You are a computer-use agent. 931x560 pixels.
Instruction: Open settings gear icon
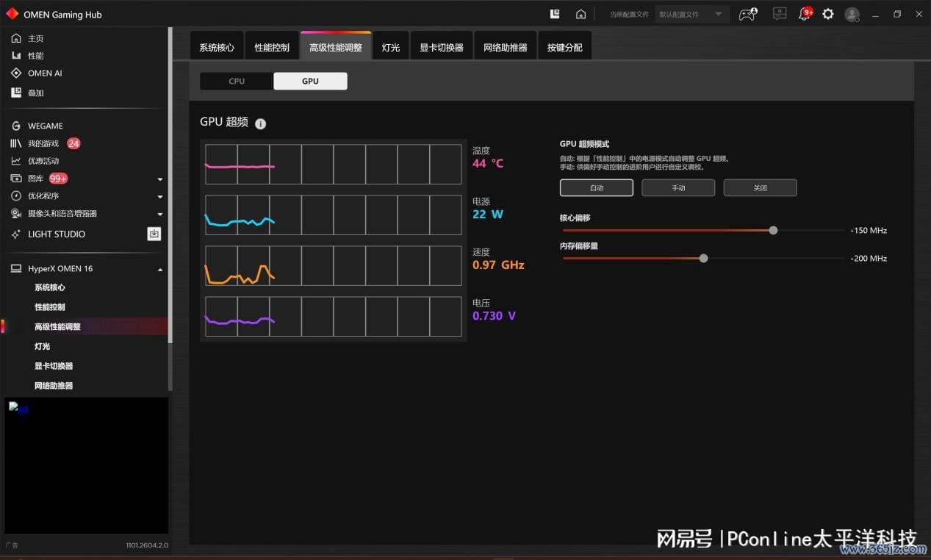pyautogui.click(x=828, y=14)
